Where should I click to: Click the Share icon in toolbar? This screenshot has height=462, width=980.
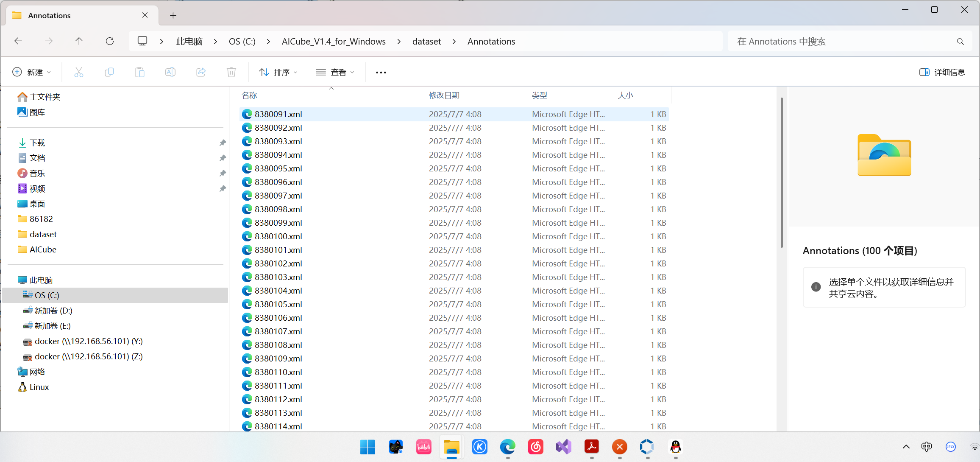(x=201, y=72)
